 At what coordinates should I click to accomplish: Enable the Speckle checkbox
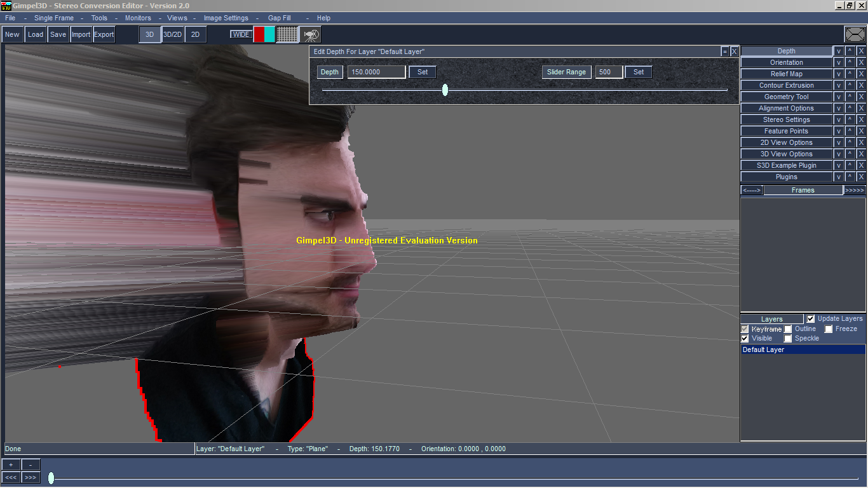click(788, 339)
